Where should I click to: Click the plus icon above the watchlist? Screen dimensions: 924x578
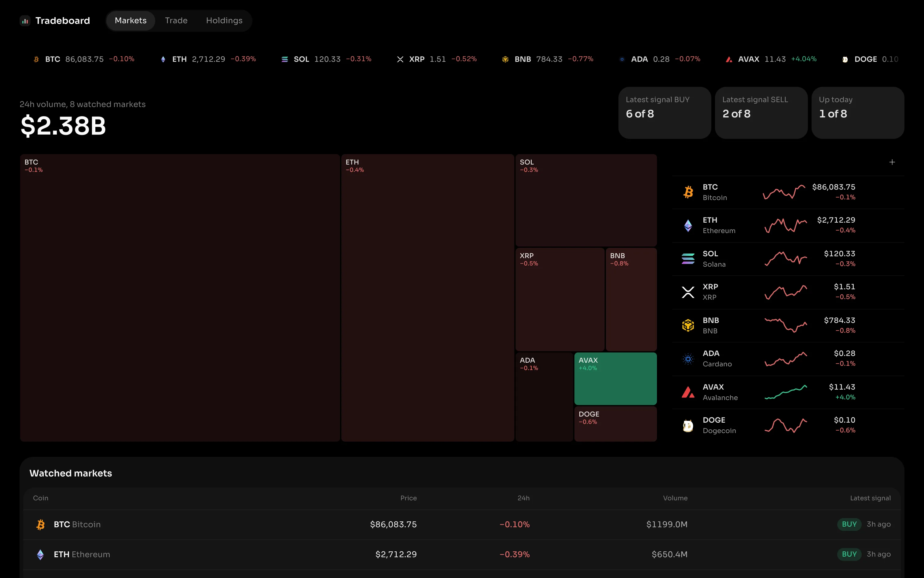[892, 162]
